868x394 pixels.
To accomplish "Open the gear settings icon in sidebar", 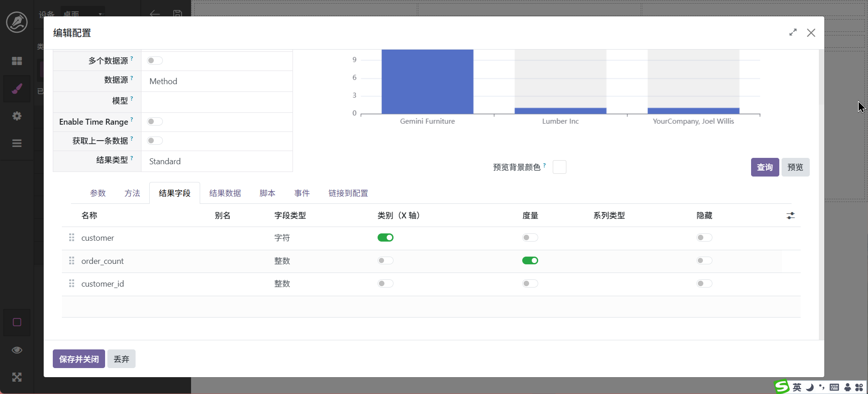I will (x=17, y=116).
